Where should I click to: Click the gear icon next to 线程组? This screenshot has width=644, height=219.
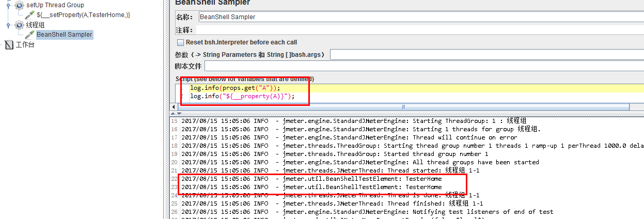pos(20,25)
